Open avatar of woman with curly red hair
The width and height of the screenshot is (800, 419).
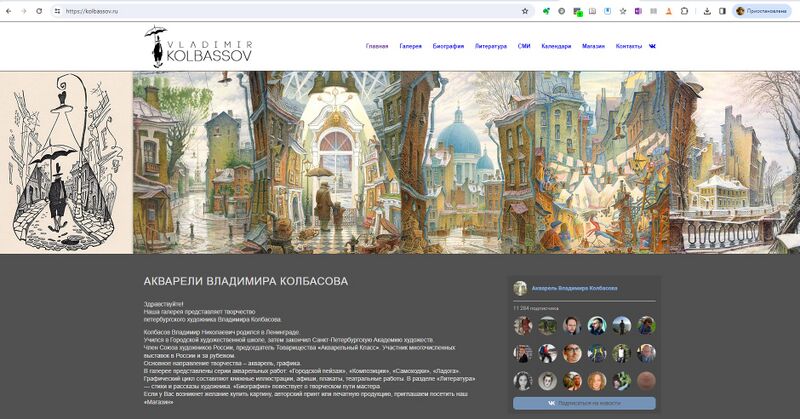click(x=597, y=381)
